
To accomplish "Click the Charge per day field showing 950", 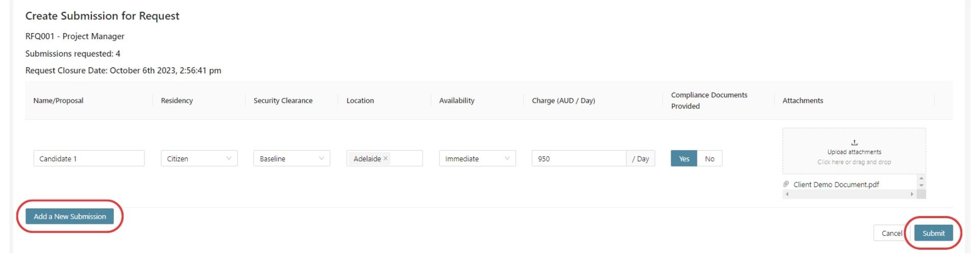I will [579, 158].
